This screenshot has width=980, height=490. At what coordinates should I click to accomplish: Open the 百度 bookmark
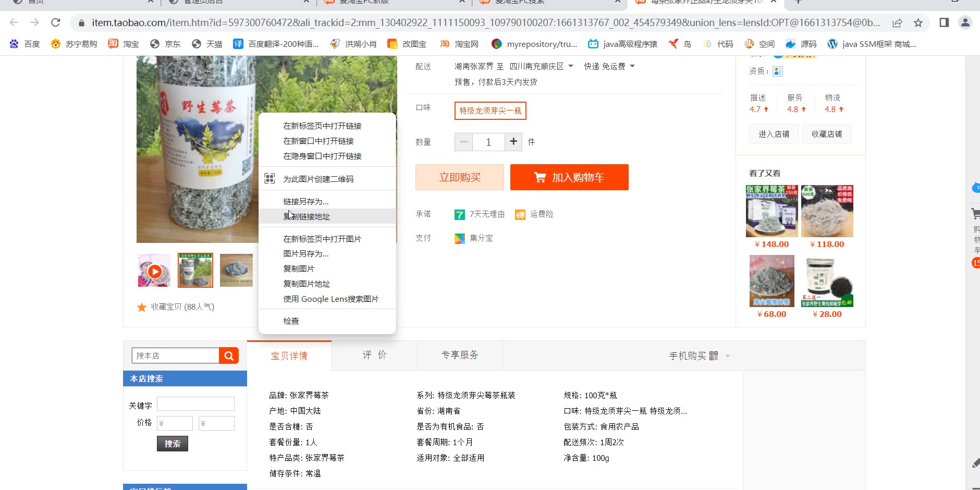point(24,44)
